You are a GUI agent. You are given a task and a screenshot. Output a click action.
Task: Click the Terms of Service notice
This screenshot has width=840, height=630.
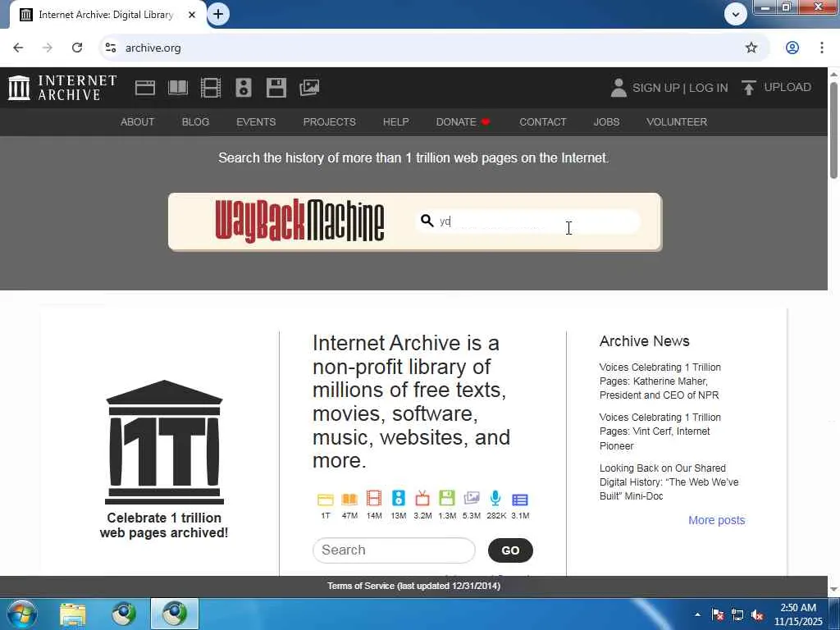[x=413, y=586]
